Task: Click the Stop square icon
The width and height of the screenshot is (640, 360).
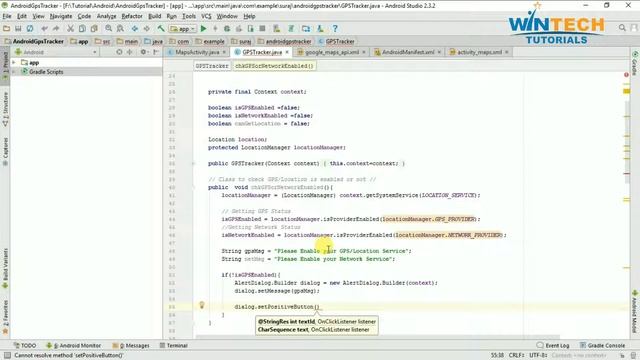Action: 262,29
